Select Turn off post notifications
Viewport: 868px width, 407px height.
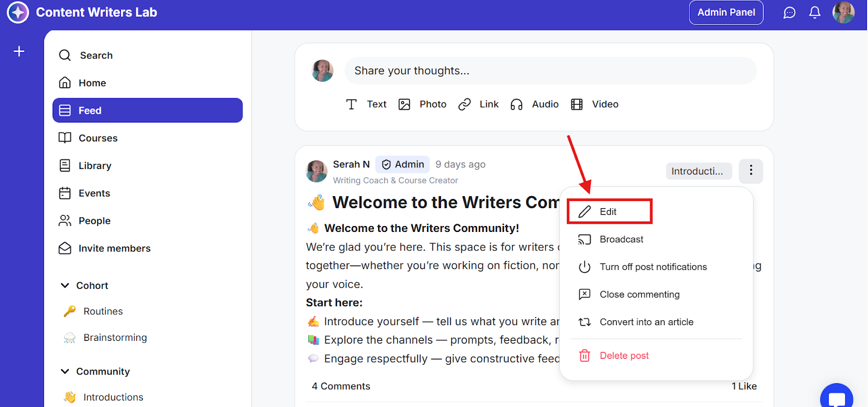click(x=656, y=267)
